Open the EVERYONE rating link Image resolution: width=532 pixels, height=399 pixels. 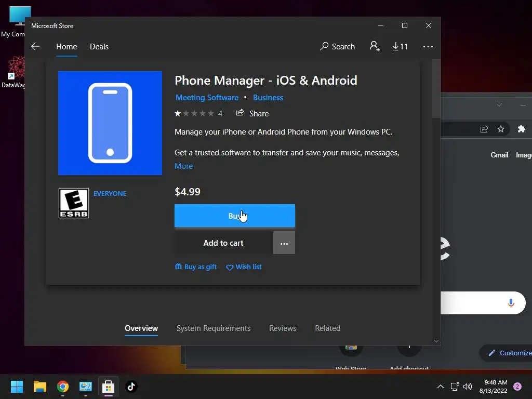pyautogui.click(x=110, y=194)
